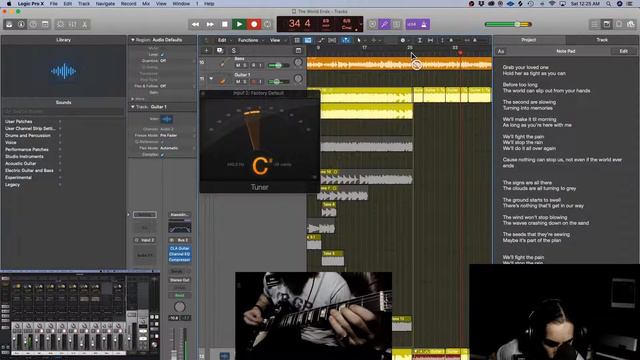This screenshot has height=360, width=640.
Task: Open Editors with the scissors icon
Action: coord(84,24)
